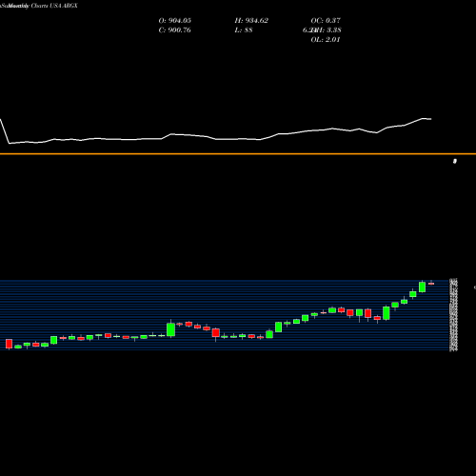This screenshot has height=476, width=476.
Task: Click the white indicator line
Action: click(216, 131)
